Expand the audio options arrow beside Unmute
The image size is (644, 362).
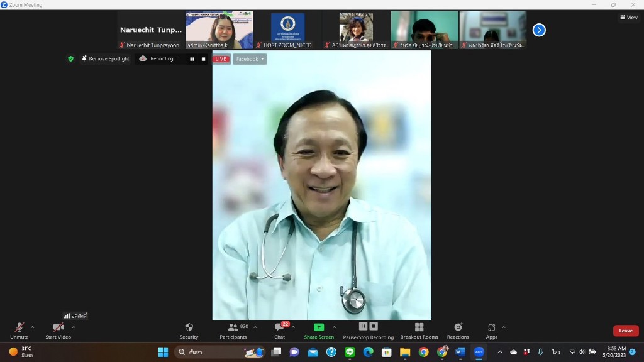pyautogui.click(x=33, y=327)
